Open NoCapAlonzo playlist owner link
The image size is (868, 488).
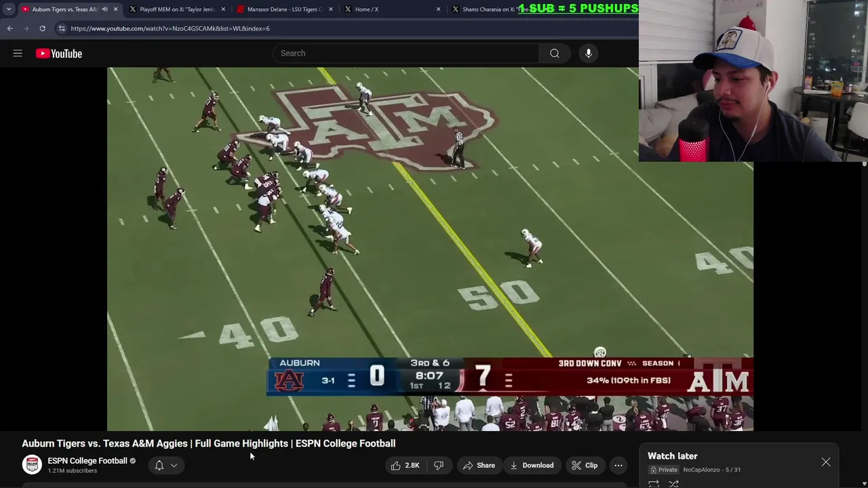[701, 470]
